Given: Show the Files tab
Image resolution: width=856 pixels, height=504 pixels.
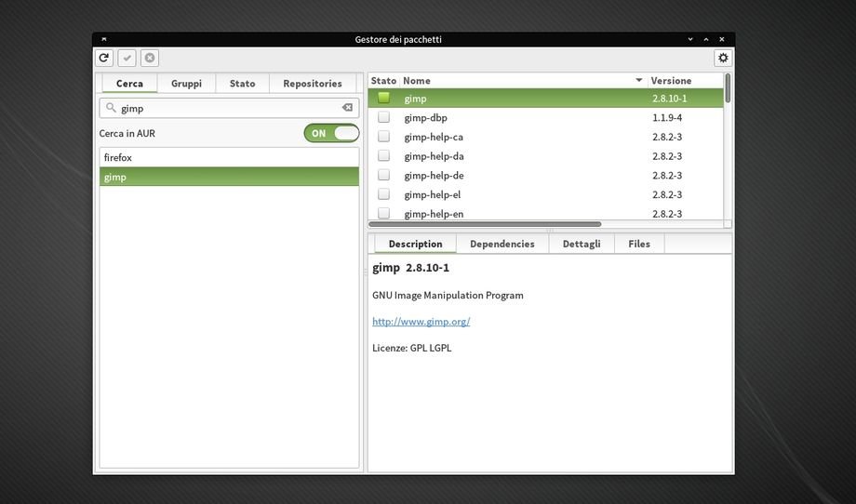Looking at the screenshot, I should [639, 244].
